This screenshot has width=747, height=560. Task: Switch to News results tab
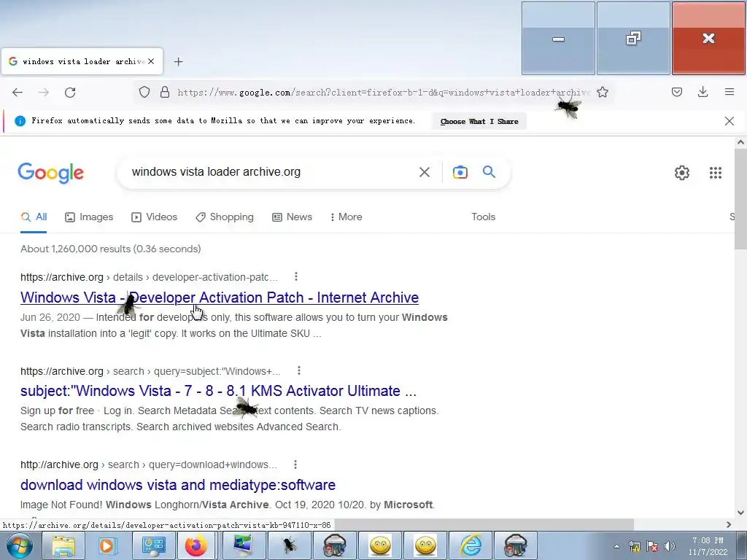[x=292, y=217]
